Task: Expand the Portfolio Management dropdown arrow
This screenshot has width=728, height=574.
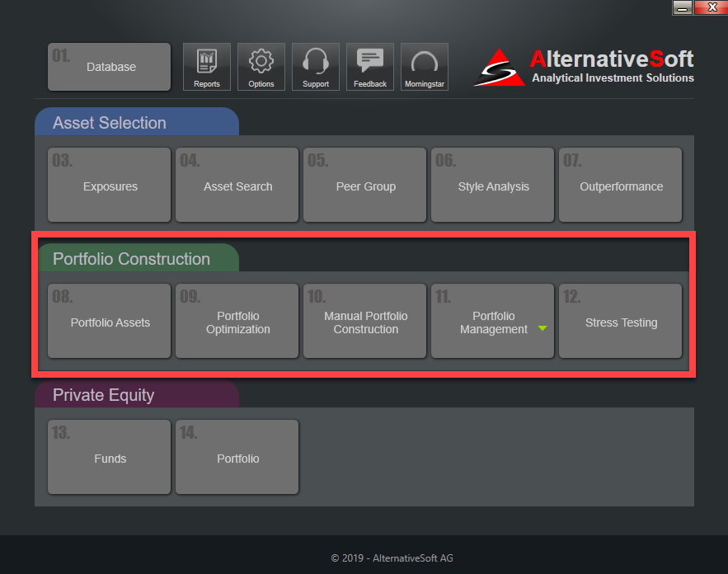Action: tap(542, 327)
